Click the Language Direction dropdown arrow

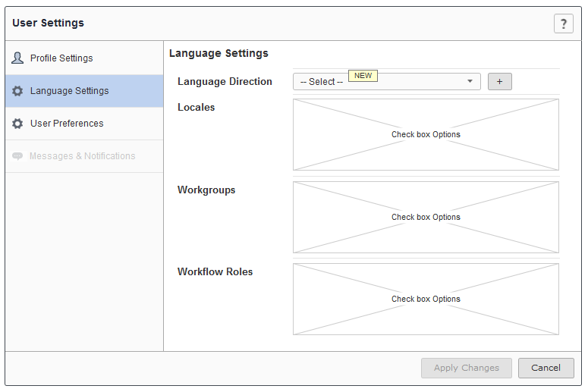point(470,81)
